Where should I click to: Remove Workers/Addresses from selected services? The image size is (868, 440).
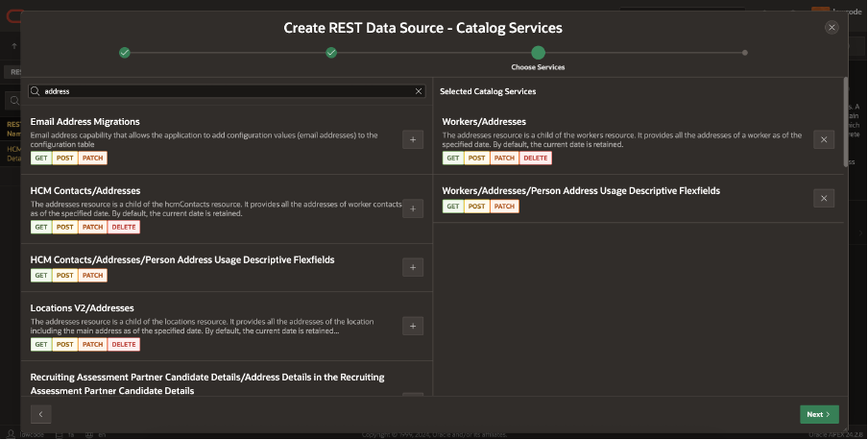click(x=823, y=140)
